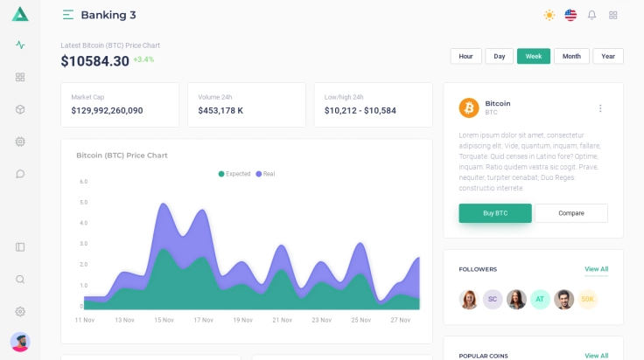Image resolution: width=644 pixels, height=360 pixels.
Task: Click the Compare button
Action: point(571,213)
